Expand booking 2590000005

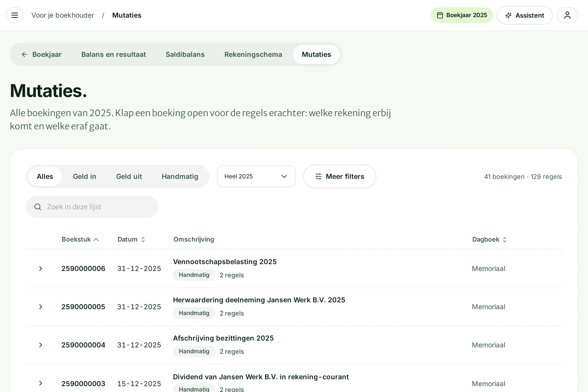[41, 307]
